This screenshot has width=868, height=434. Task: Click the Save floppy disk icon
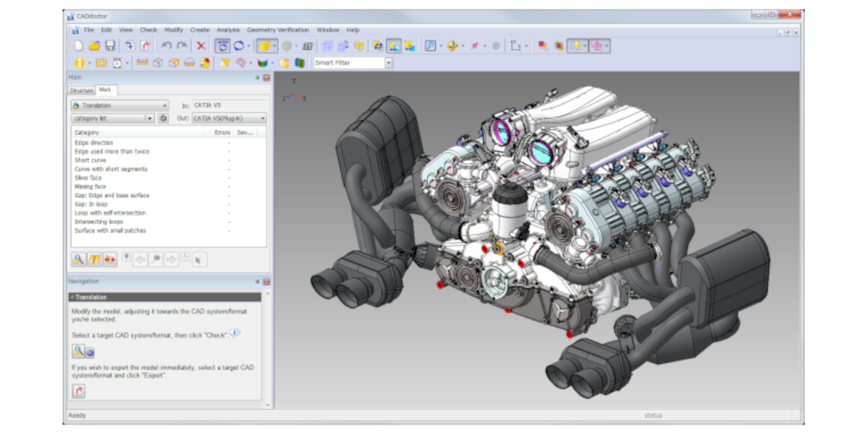(110, 46)
